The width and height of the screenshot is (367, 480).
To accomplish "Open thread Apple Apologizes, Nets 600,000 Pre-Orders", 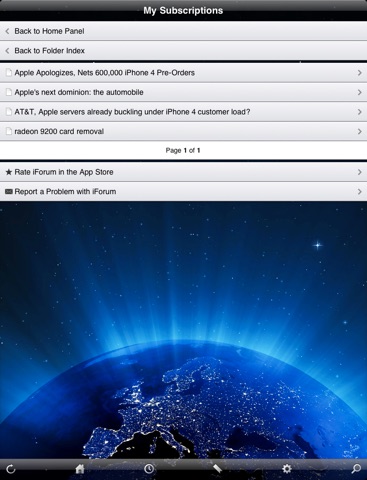I will [183, 73].
